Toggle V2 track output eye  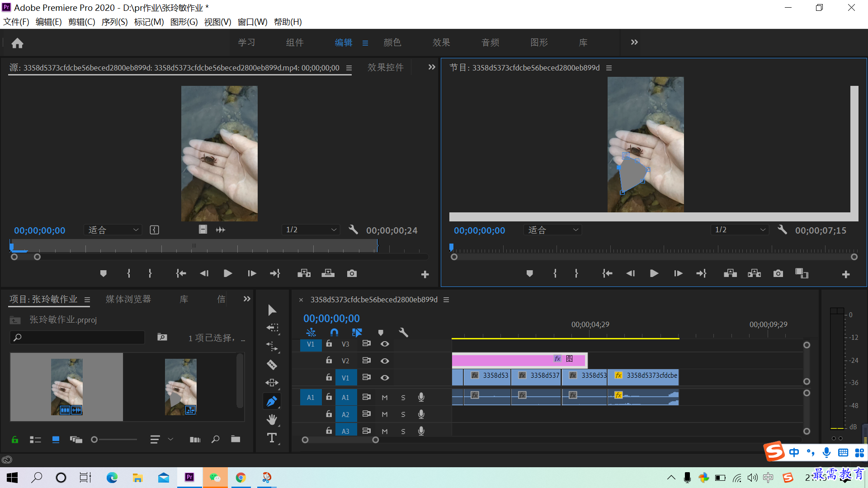tap(385, 361)
